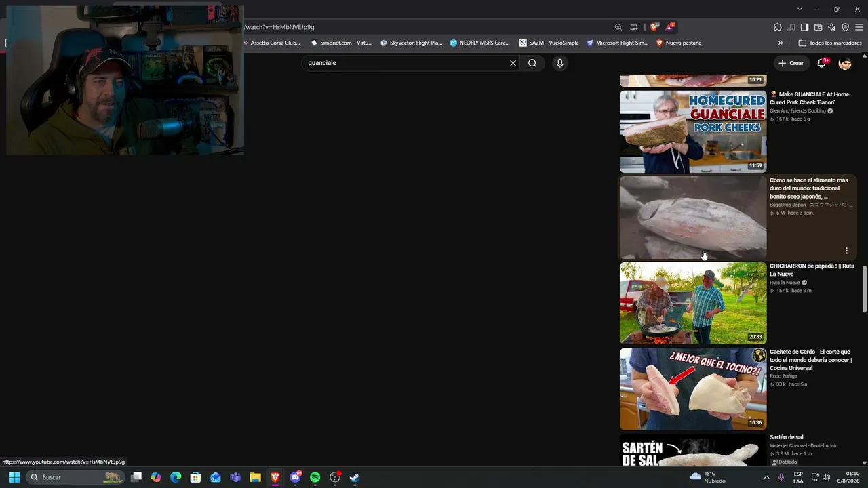Open Make GUANCIALE At Home video title

pyautogui.click(x=810, y=98)
